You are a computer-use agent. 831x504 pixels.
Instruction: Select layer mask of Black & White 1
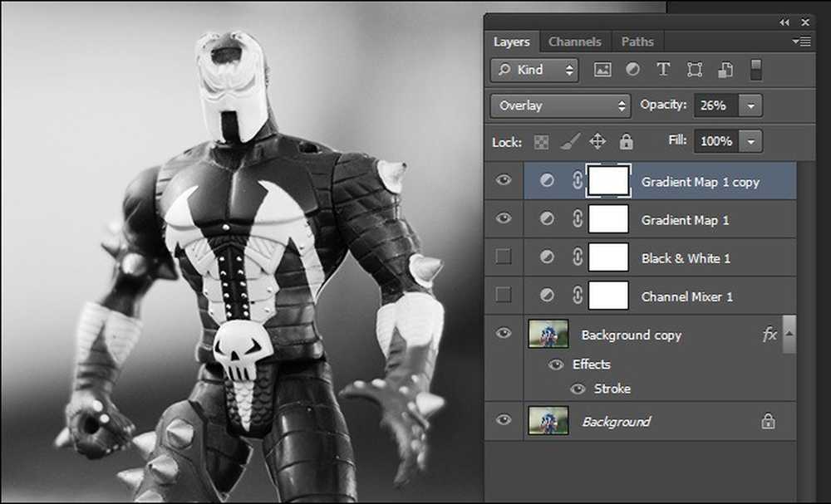pos(608,257)
